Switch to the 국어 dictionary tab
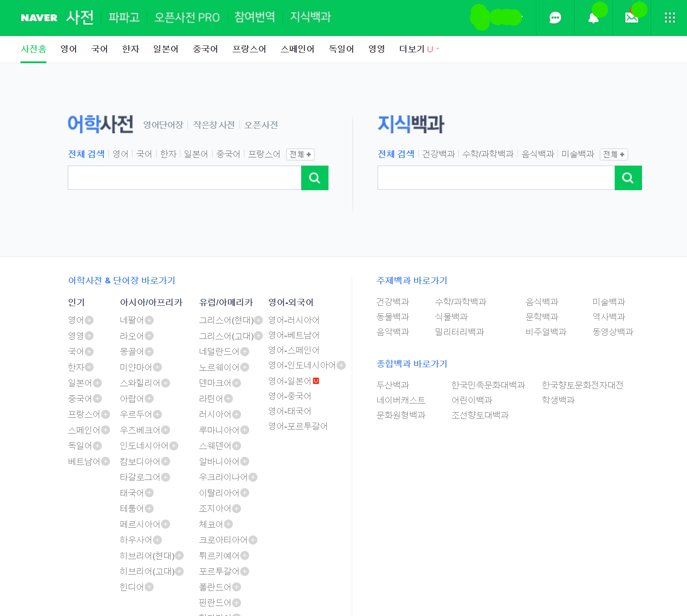 100,49
